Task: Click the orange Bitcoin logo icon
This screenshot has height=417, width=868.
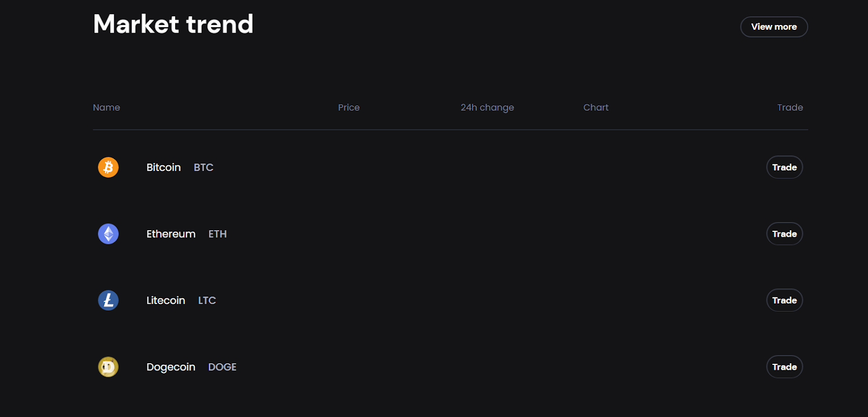Action: (108, 167)
